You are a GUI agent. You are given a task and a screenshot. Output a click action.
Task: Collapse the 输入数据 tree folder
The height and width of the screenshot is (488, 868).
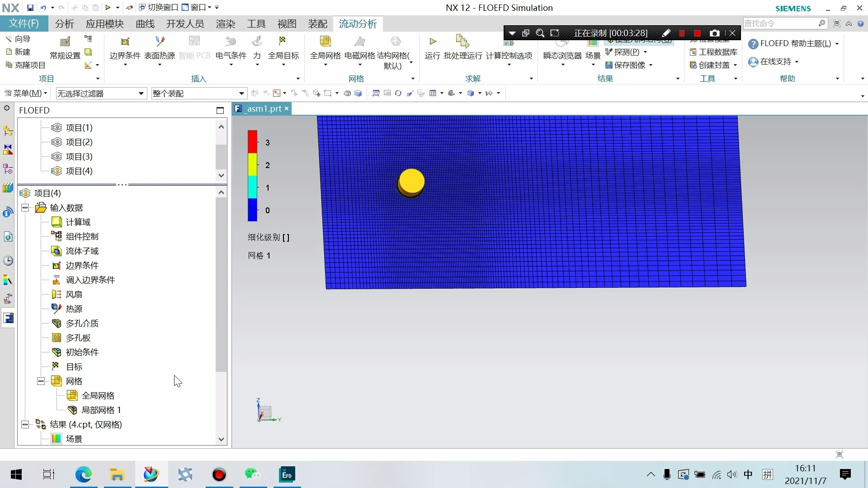click(x=25, y=208)
